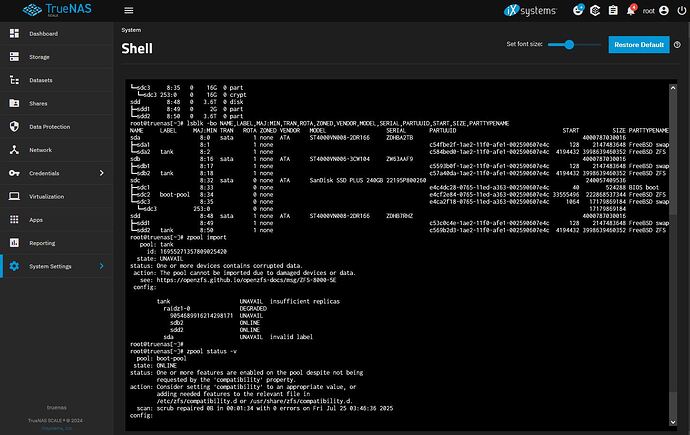Click the Shares folder icon

13,103
